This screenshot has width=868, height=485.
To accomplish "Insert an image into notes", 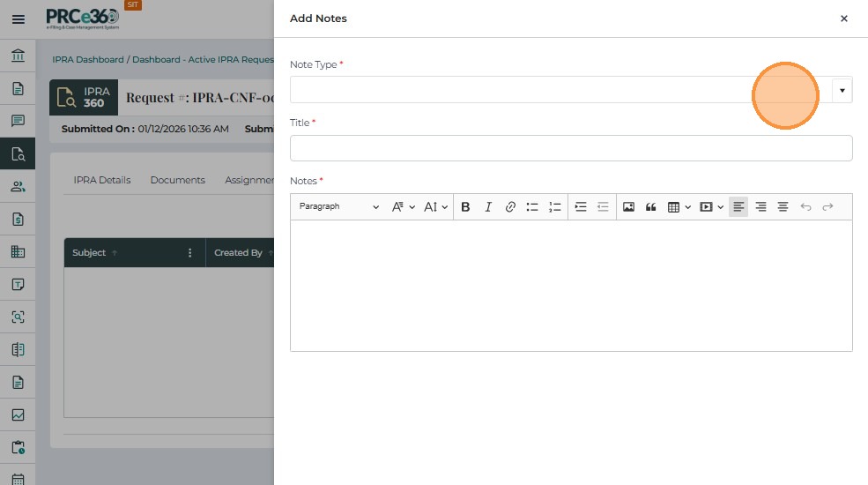I will tap(628, 206).
